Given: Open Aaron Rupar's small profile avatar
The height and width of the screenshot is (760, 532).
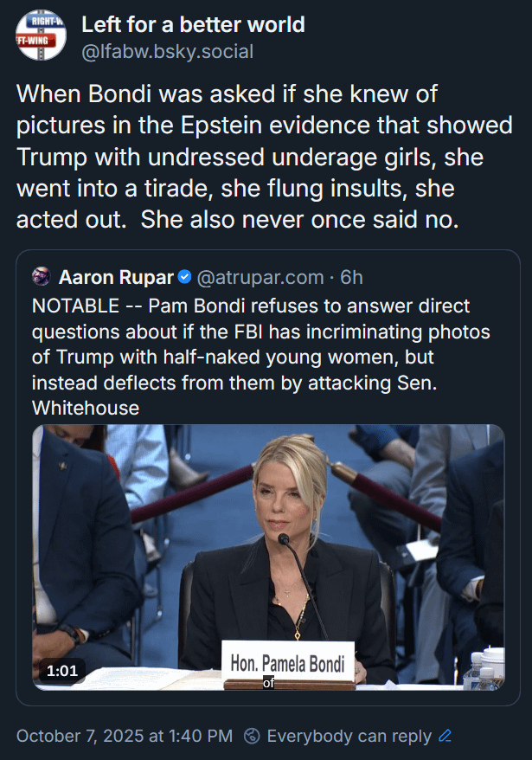Looking at the screenshot, I should (41, 278).
